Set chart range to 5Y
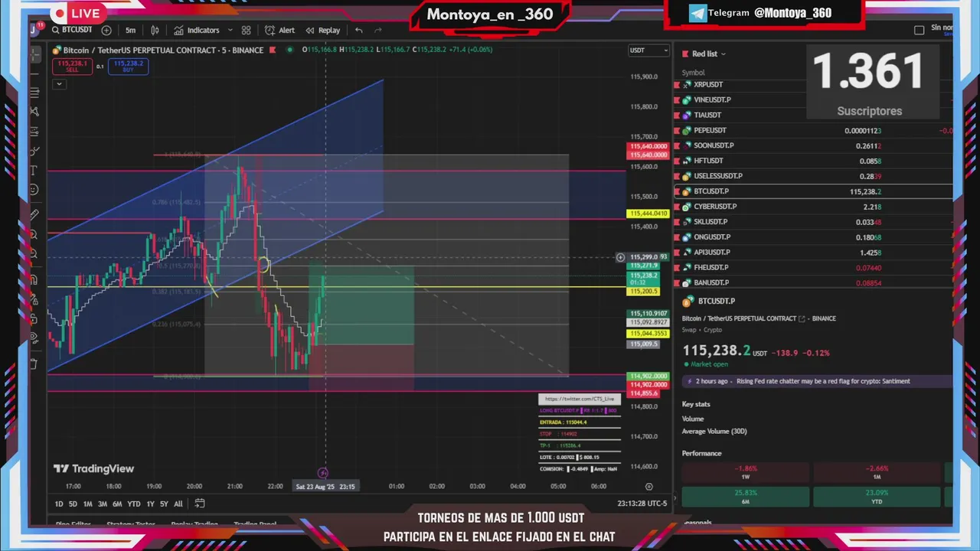This screenshot has width=980, height=551. (x=164, y=504)
